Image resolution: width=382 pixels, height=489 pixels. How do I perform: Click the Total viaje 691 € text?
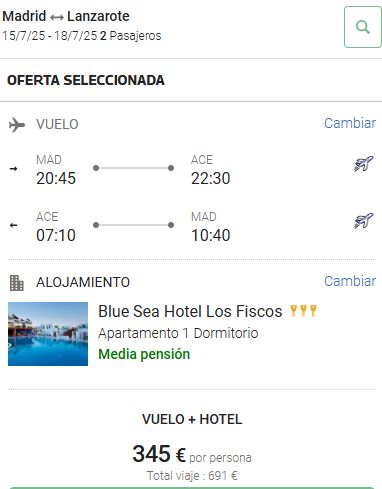tap(192, 476)
